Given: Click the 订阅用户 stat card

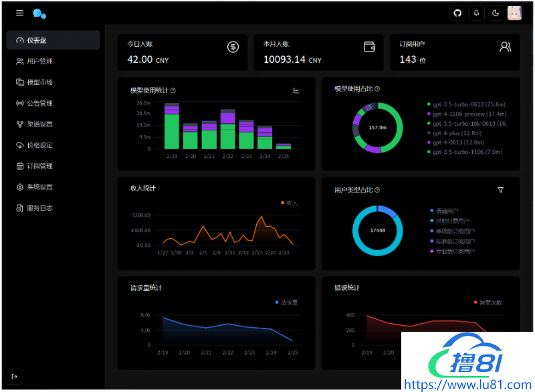Looking at the screenshot, I should pyautogui.click(x=455, y=53).
